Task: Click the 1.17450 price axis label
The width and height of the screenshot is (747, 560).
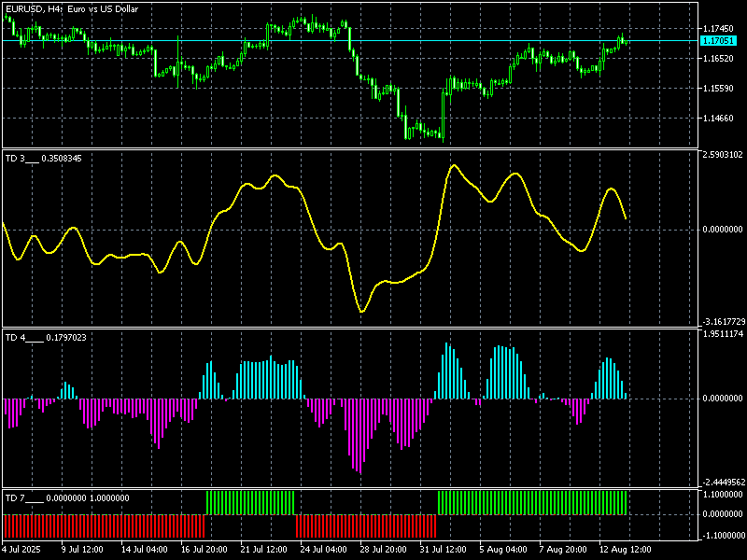Action: pyautogui.click(x=718, y=29)
